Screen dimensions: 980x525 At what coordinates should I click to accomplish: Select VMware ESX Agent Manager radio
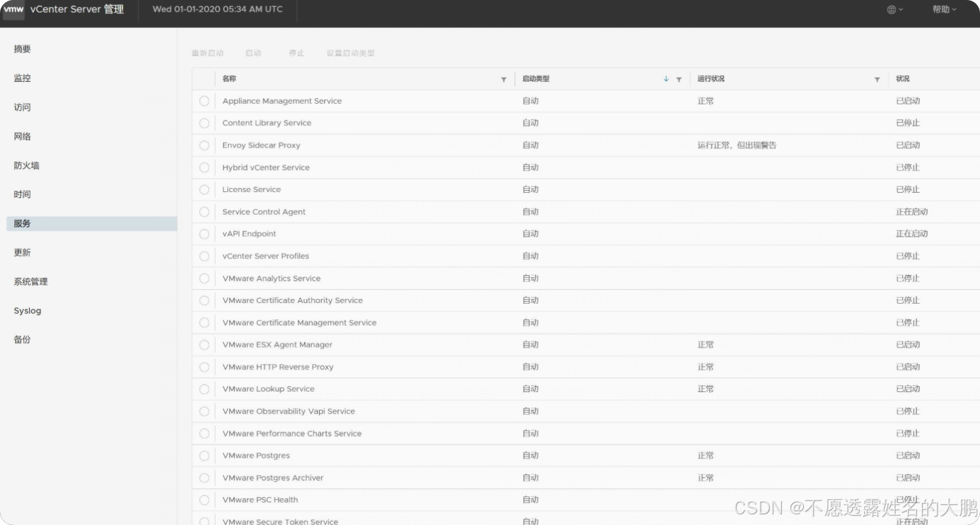[204, 345]
